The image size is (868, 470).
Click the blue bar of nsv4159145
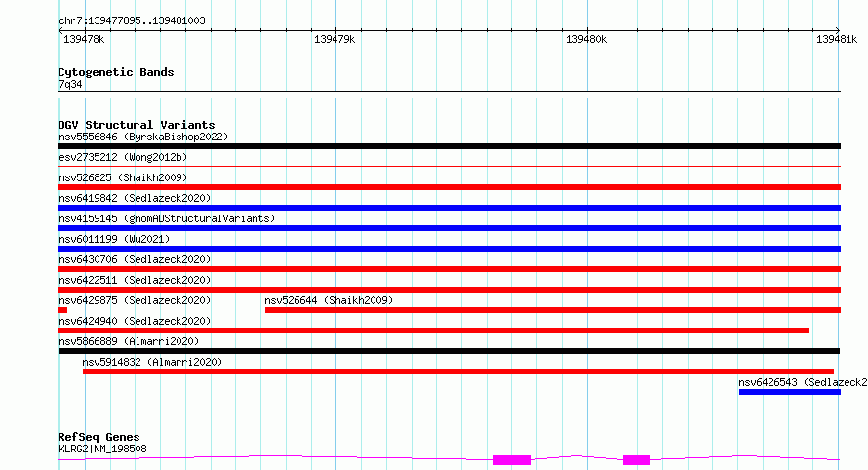pyautogui.click(x=449, y=228)
